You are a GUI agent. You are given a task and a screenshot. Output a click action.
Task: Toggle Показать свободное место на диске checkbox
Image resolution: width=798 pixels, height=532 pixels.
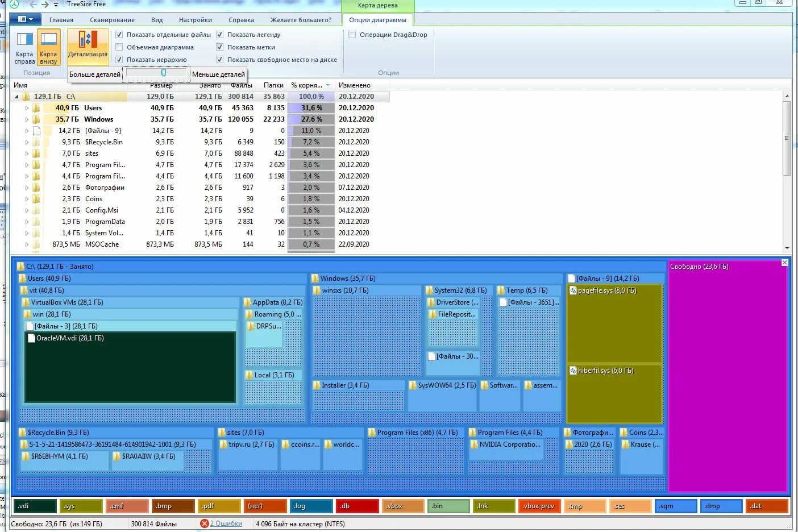click(x=219, y=60)
